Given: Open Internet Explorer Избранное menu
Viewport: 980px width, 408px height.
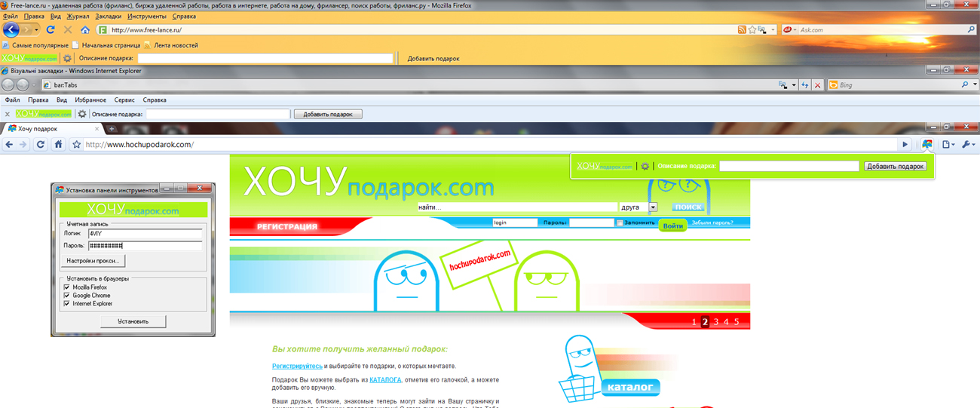Looking at the screenshot, I should [90, 100].
